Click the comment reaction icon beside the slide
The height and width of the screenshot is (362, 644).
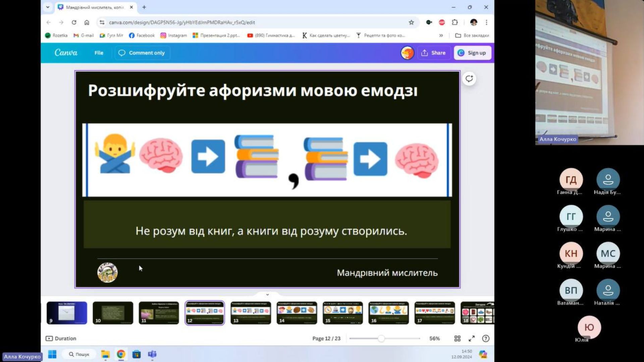coord(469,79)
